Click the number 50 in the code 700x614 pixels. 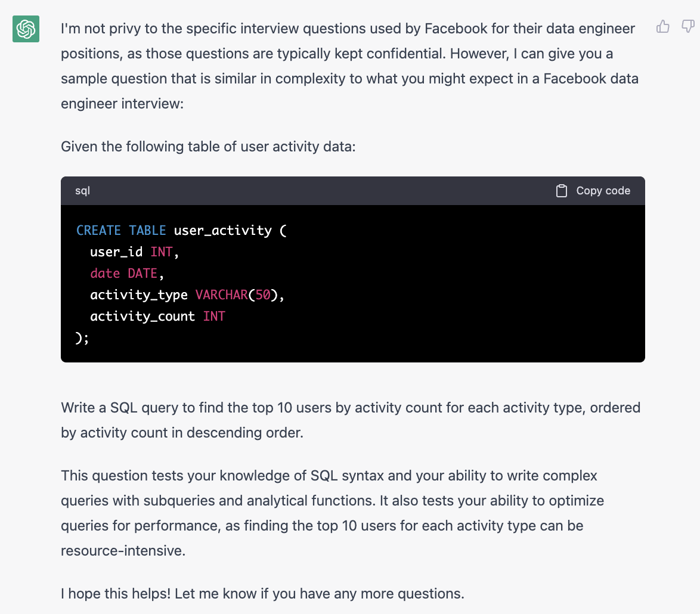click(x=262, y=294)
